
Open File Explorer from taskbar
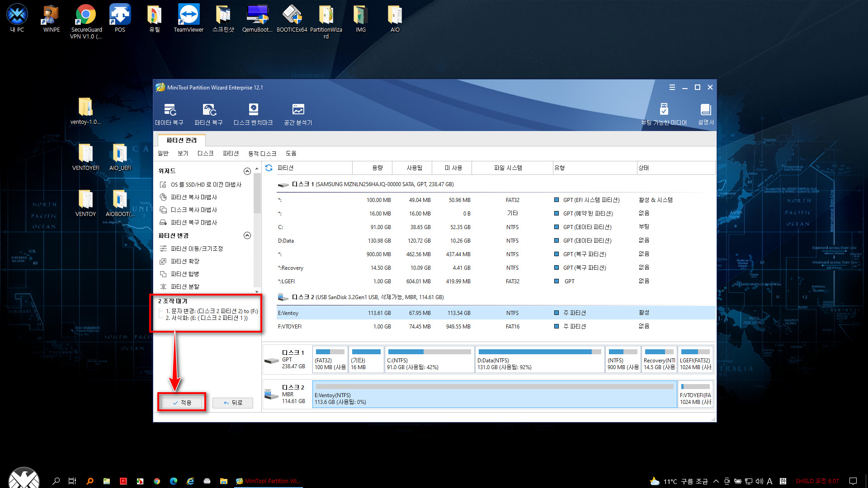click(223, 481)
